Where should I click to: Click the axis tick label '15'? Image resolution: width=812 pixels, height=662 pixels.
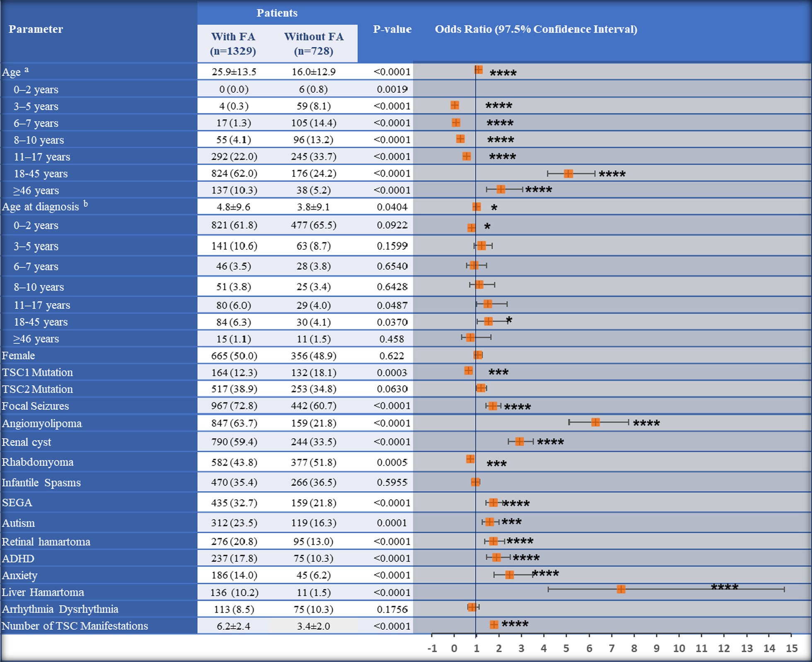coord(791,648)
